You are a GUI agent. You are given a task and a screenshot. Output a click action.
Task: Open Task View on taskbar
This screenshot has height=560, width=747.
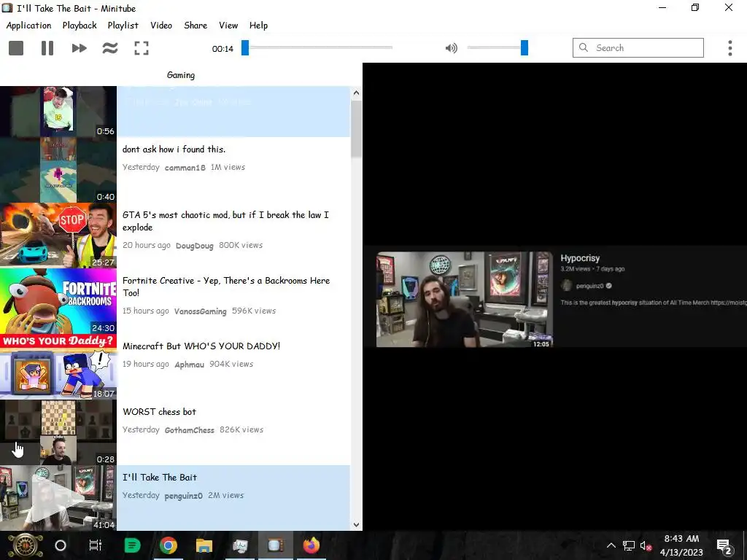point(96,545)
